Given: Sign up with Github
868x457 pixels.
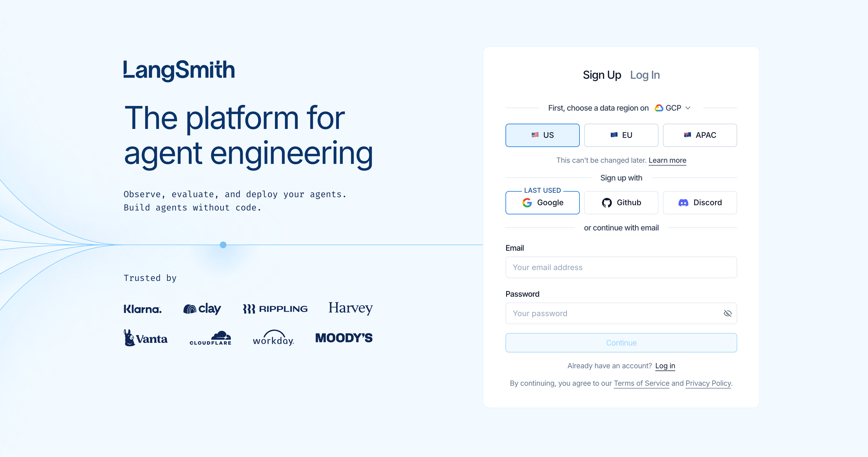Looking at the screenshot, I should [621, 203].
